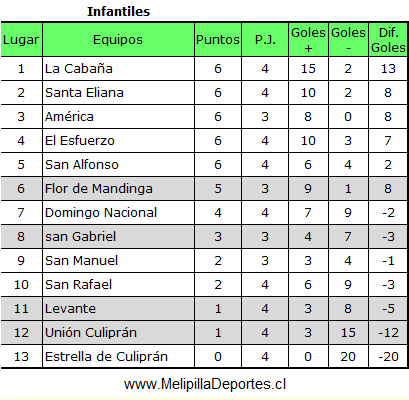Image resolution: width=409 pixels, height=400 pixels.
Task: Select the América team cell
Action: pos(118,117)
